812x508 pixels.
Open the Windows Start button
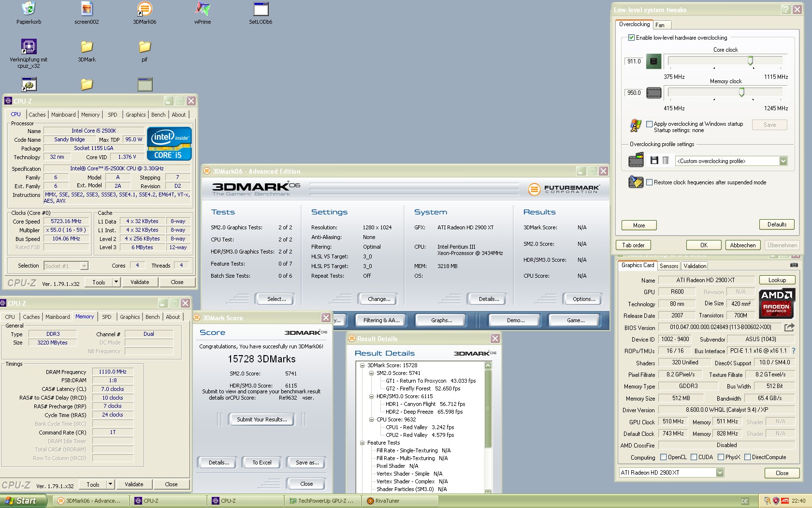click(23, 501)
